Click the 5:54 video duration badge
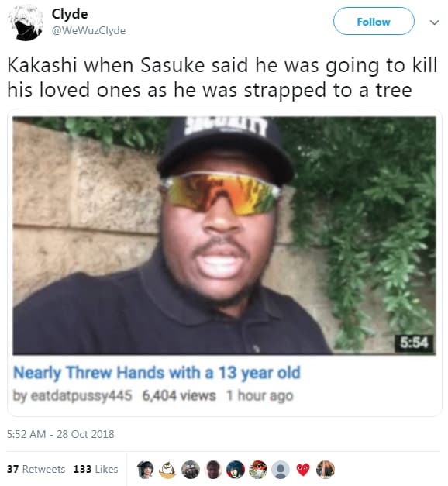Image resolution: width=448 pixels, height=486 pixels. point(414,343)
